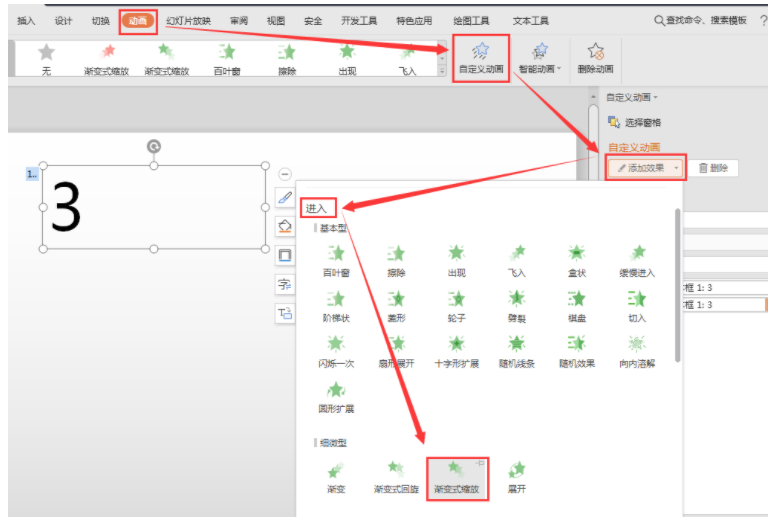Click the 查找命令、搜索模板 search box
The image size is (772, 523).
[x=700, y=20]
